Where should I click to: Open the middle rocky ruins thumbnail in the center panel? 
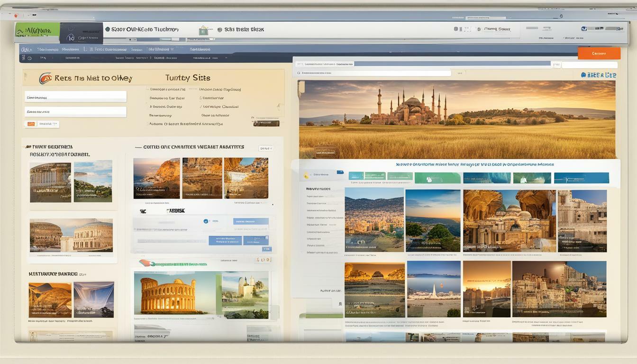click(x=202, y=178)
